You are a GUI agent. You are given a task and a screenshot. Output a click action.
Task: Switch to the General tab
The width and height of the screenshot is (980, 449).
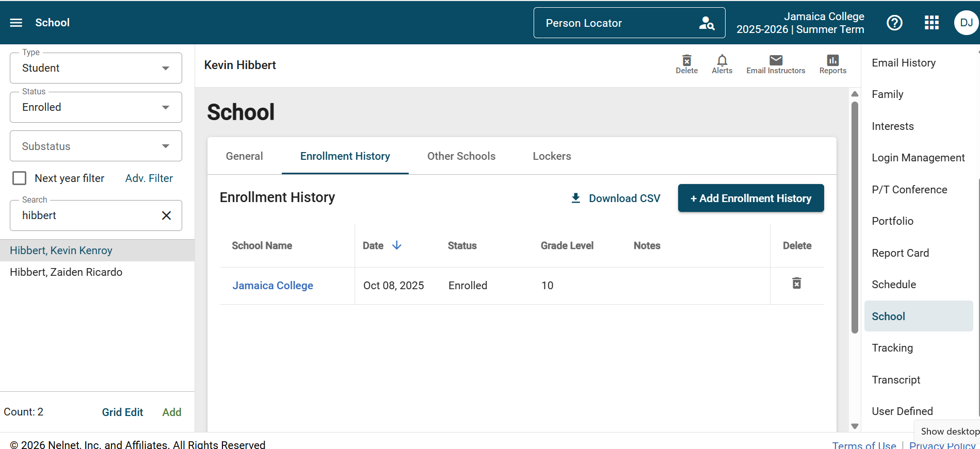[x=245, y=156]
